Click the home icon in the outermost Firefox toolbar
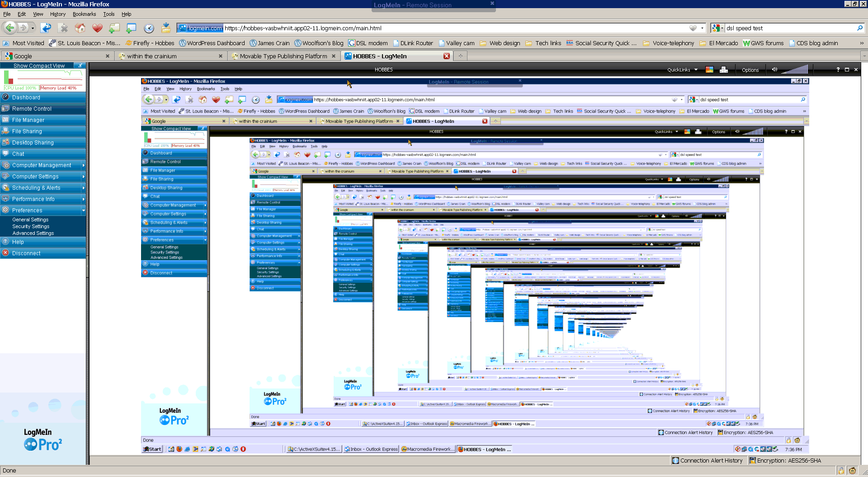This screenshot has width=868, height=477. tap(80, 28)
